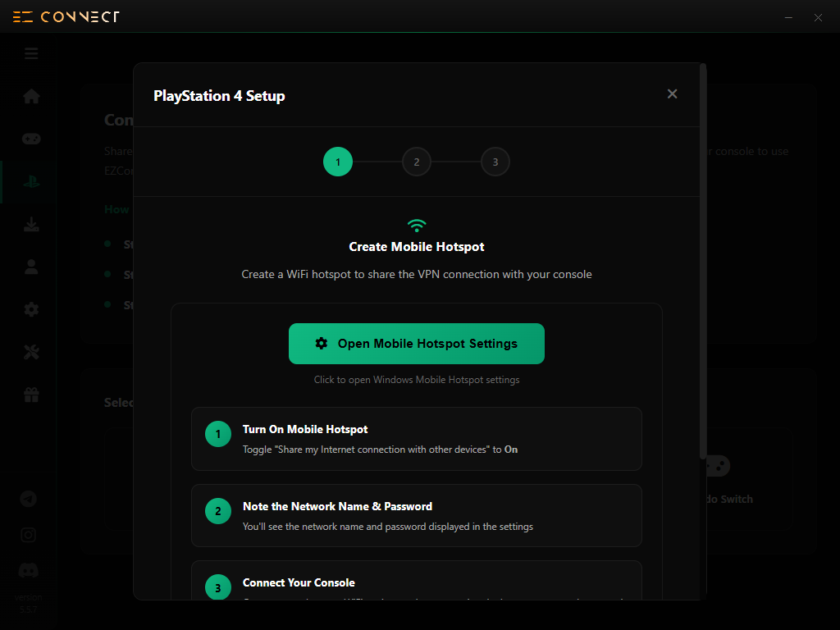Open the downloads icon in sidebar
Viewport: 840px width, 630px height.
(31, 224)
